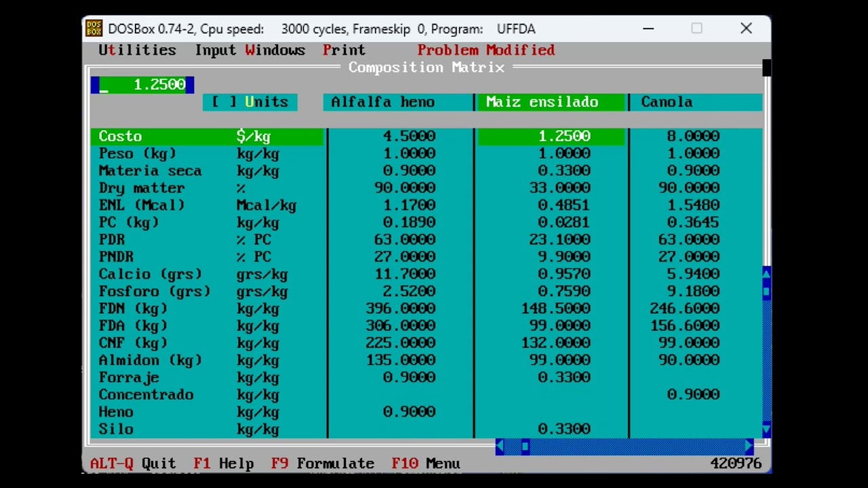The image size is (868, 488).
Task: Click the value entry field showing 1.2500
Action: 142,85
